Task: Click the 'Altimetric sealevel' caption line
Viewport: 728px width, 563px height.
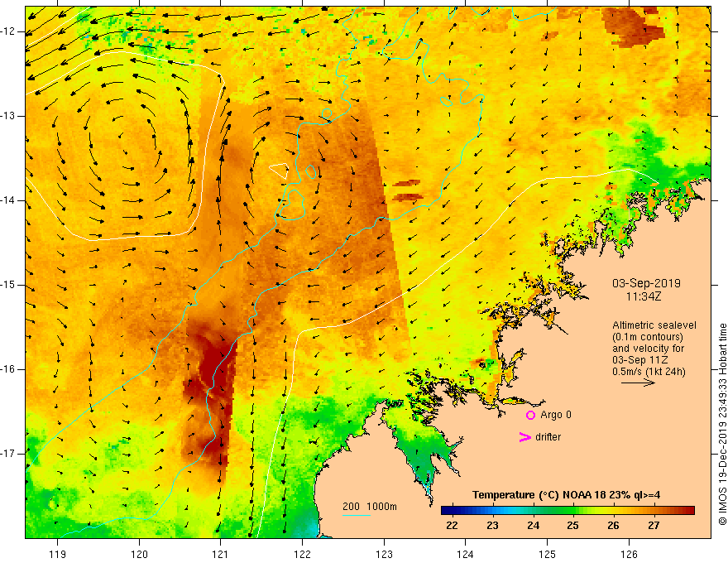Action: (x=654, y=325)
